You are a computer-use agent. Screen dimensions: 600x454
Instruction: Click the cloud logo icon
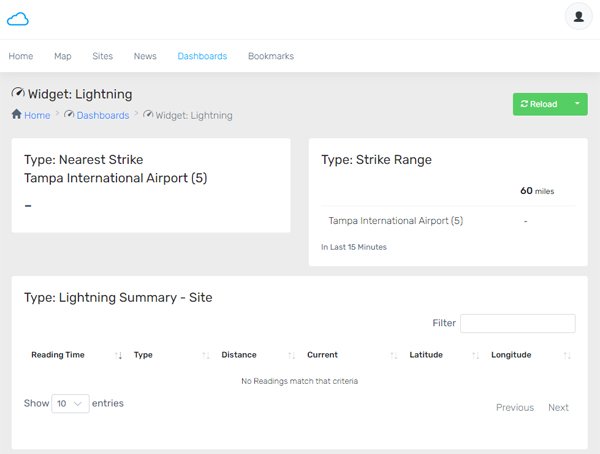(18, 18)
